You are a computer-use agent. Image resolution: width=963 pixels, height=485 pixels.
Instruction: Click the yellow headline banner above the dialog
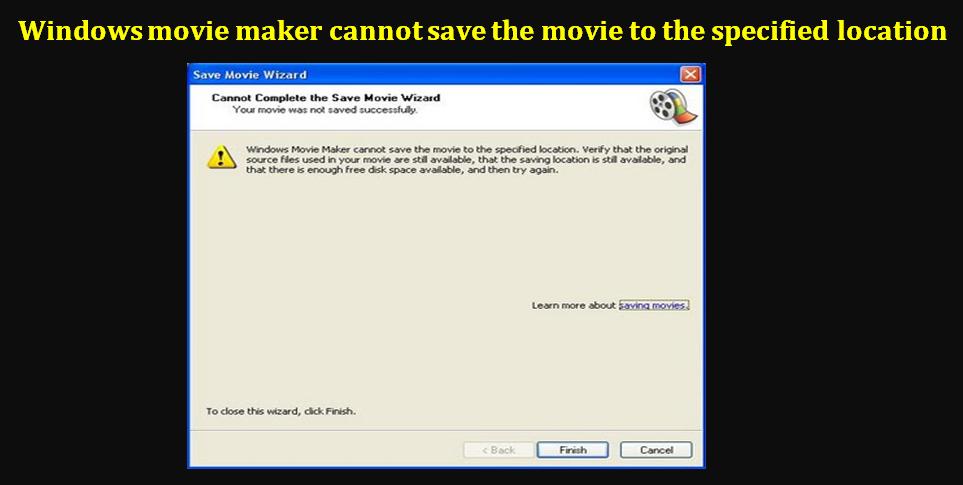pyautogui.click(x=483, y=31)
